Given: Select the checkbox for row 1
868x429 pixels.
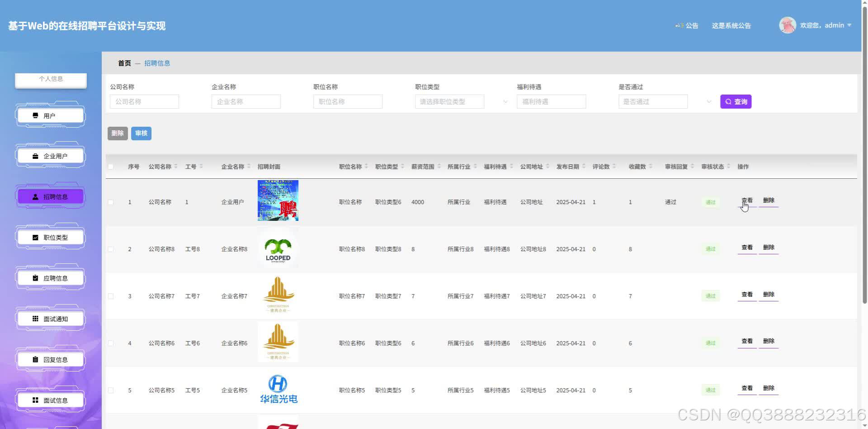Looking at the screenshot, I should [x=111, y=202].
